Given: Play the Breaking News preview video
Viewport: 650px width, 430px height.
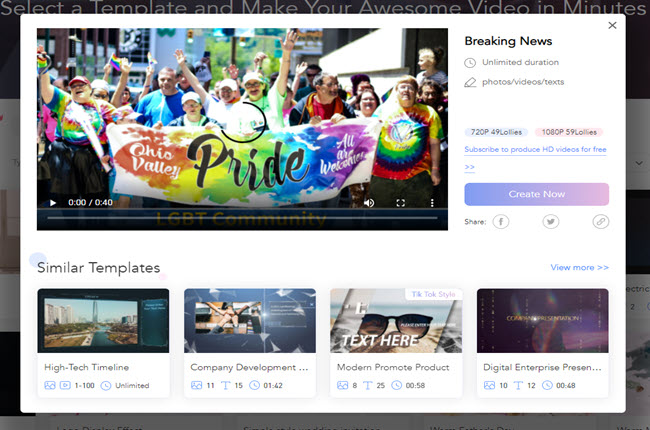Looking at the screenshot, I should (52, 202).
